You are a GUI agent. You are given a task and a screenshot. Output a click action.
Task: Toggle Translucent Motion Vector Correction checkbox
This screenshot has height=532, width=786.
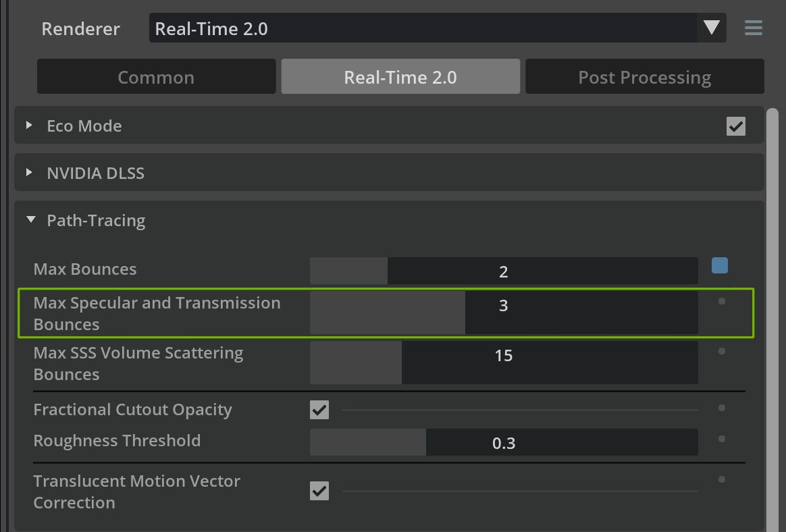(x=319, y=491)
